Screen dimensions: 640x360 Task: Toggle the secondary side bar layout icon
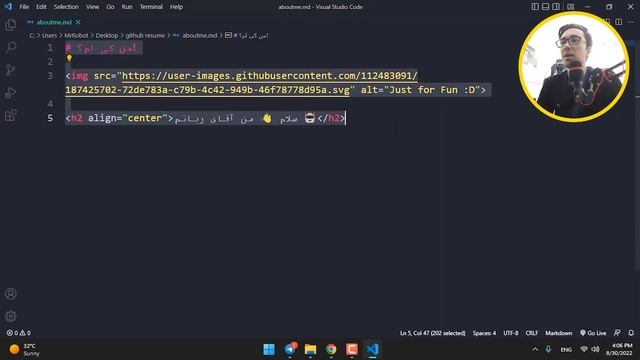coord(556,7)
